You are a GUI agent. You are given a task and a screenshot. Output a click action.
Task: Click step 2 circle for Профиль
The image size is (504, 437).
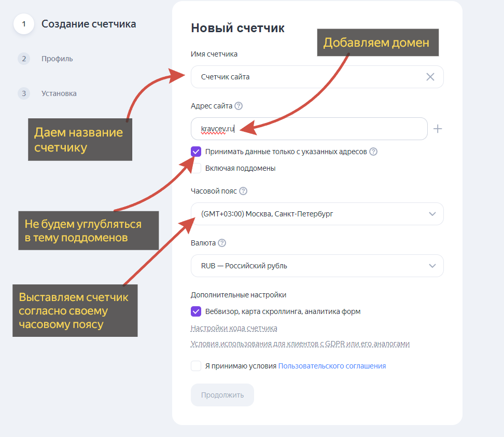coord(24,59)
